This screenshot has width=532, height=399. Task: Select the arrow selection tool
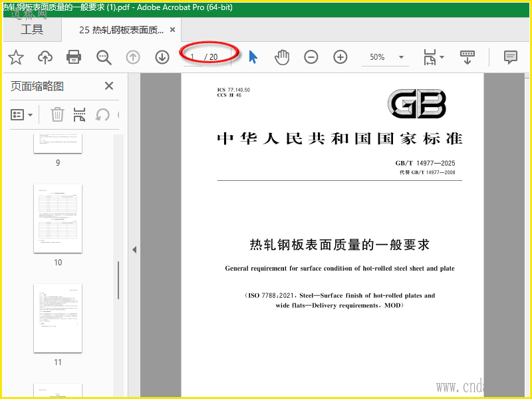(x=253, y=57)
